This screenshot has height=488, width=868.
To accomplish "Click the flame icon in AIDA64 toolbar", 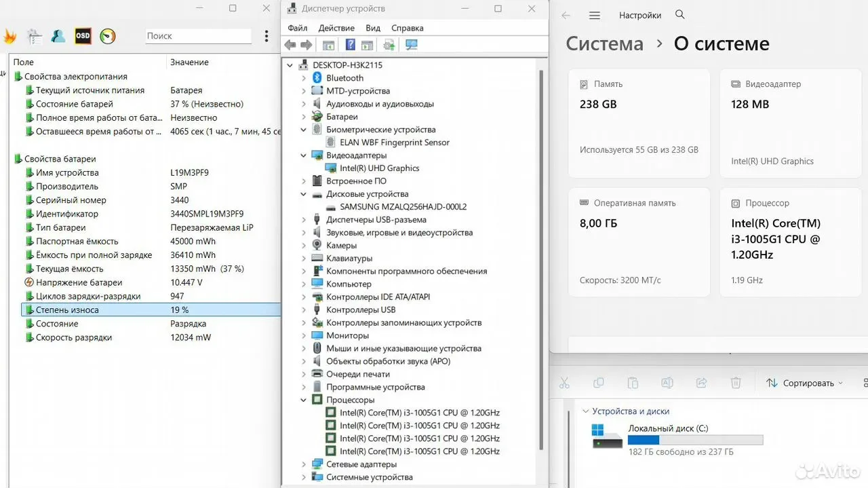I will click(9, 37).
